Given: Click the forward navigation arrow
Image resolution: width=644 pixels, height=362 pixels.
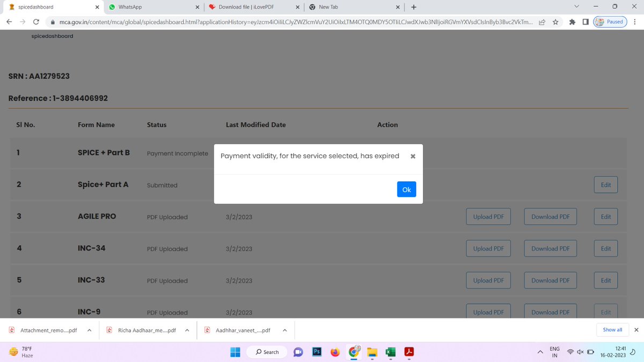Looking at the screenshot, I should (23, 22).
